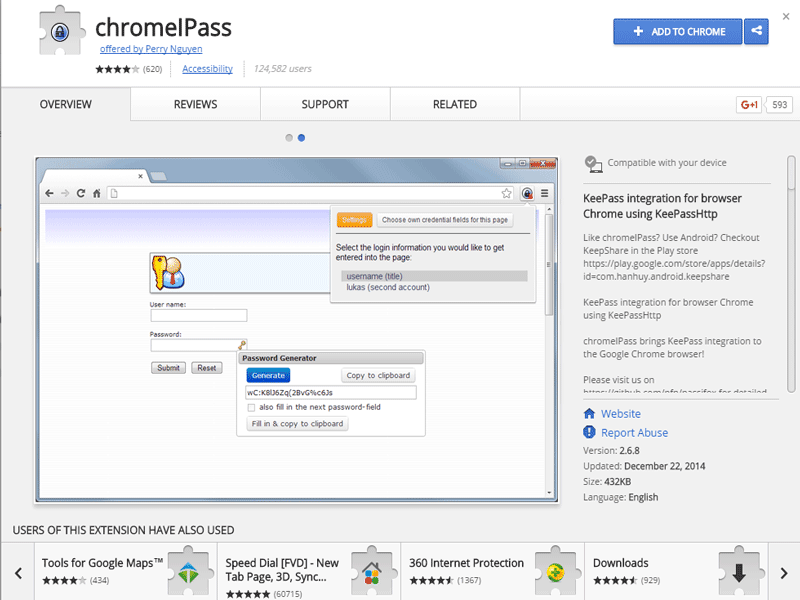The height and width of the screenshot is (600, 800).
Task: Click the KeePass integration for browser heading
Action: pyautogui.click(x=662, y=206)
